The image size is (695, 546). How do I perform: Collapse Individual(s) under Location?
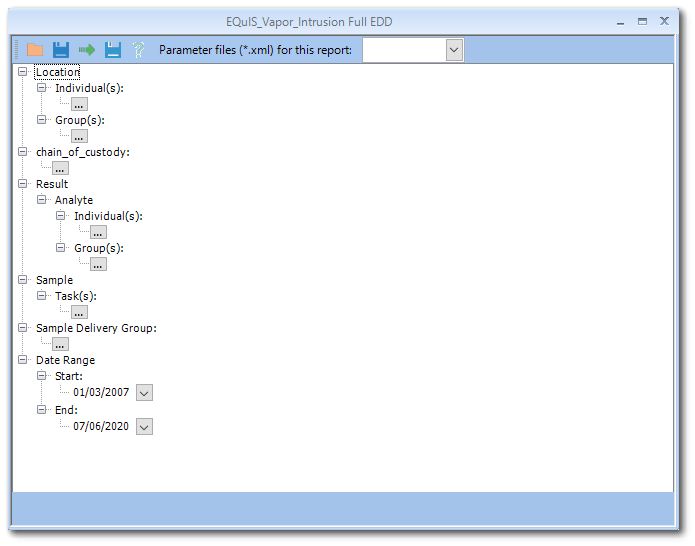click(41, 88)
